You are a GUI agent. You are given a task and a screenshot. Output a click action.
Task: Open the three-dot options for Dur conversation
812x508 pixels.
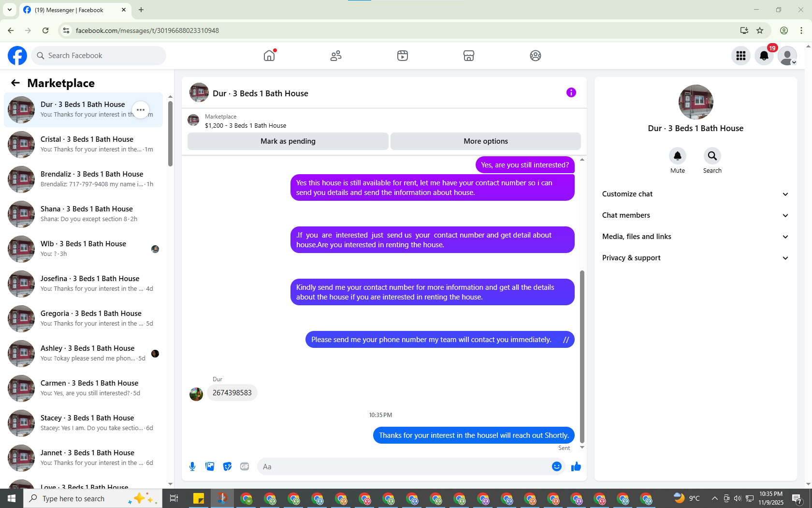(x=141, y=110)
